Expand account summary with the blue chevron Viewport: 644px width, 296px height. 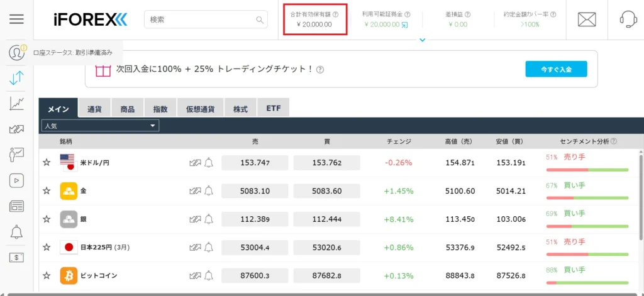click(423, 40)
